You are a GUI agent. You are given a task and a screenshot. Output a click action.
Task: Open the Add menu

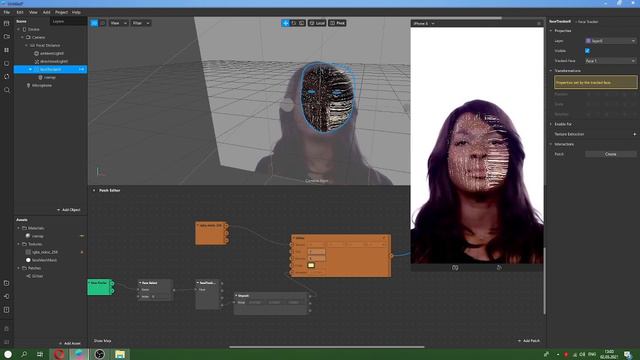pyautogui.click(x=47, y=12)
